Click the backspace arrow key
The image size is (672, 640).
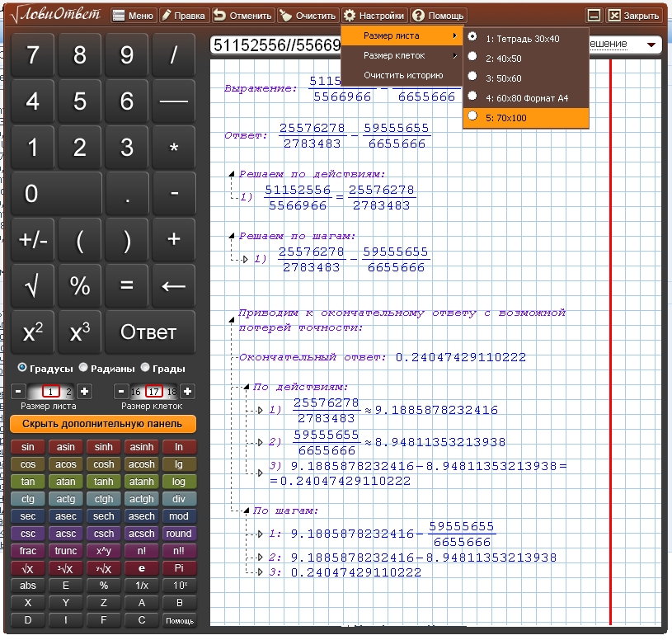[173, 285]
